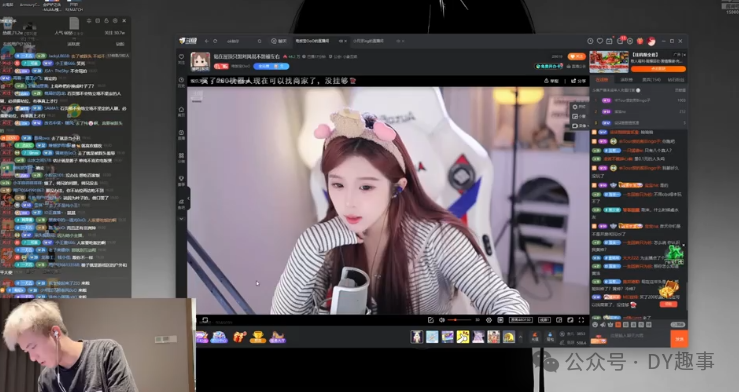Click the Huya logo in the title bar
Viewport: 739px width, 392px height.
(x=188, y=41)
